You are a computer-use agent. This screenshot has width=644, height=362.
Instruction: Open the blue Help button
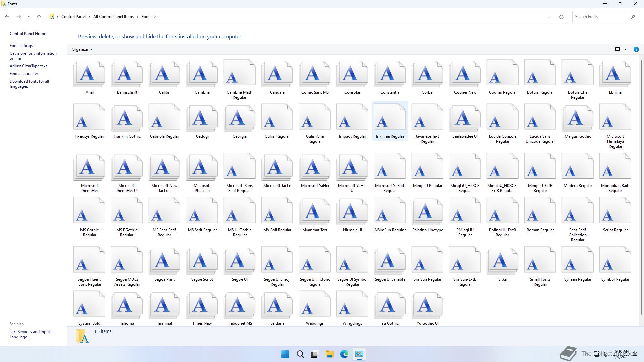636,49
